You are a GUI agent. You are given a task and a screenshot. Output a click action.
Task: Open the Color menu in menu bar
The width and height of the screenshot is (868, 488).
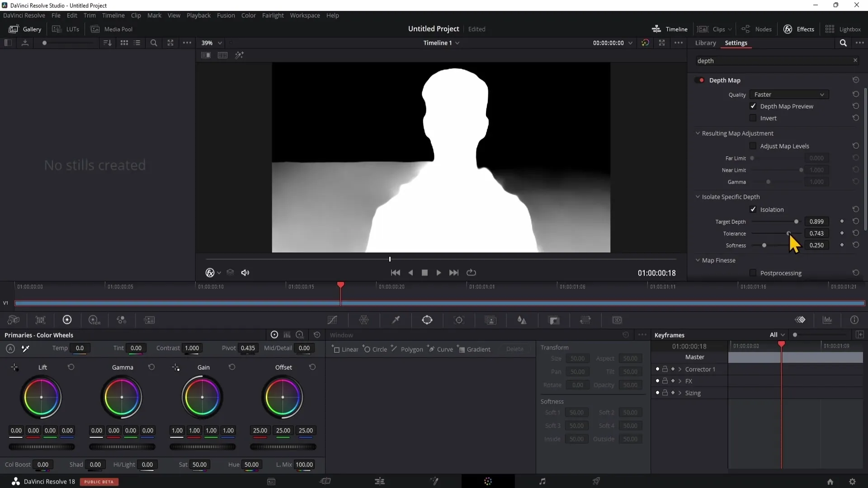pyautogui.click(x=249, y=15)
